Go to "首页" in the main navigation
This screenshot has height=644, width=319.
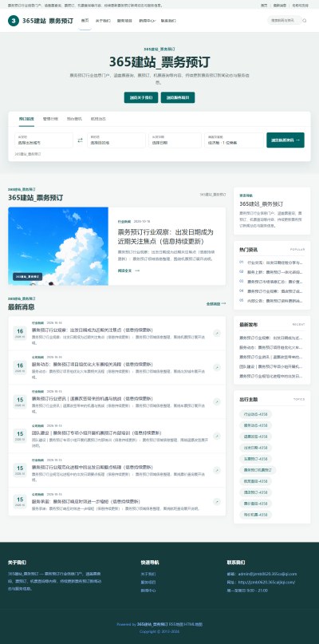(x=85, y=21)
